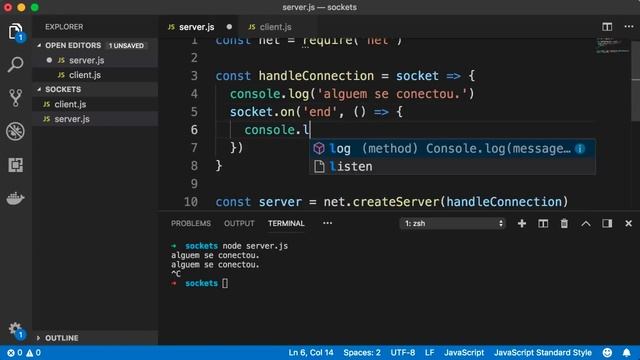The width and height of the screenshot is (640, 360).
Task: Click inside the terminal prompt area
Action: [x=225, y=283]
